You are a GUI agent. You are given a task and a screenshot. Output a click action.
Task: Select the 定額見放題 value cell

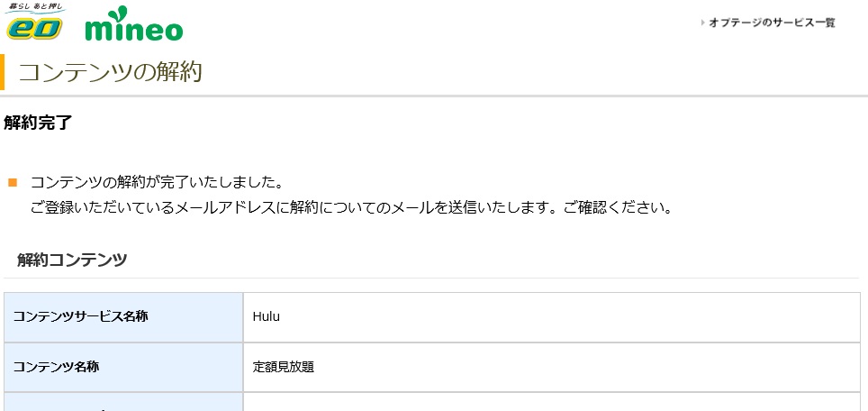pyautogui.click(x=551, y=367)
